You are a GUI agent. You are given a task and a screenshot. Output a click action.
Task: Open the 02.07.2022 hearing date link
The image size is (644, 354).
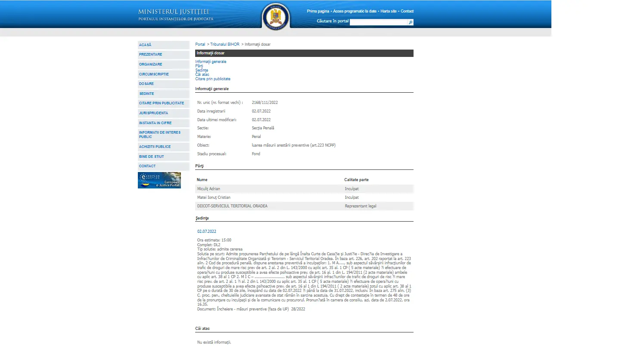pos(207,232)
